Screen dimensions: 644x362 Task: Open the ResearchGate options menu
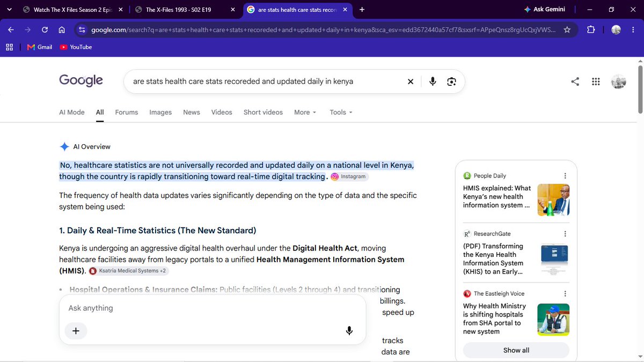565,234
